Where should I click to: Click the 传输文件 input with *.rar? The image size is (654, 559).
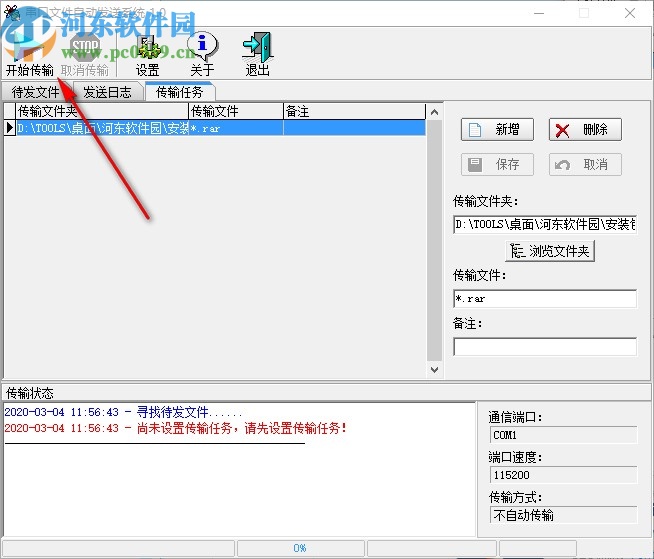coord(545,299)
